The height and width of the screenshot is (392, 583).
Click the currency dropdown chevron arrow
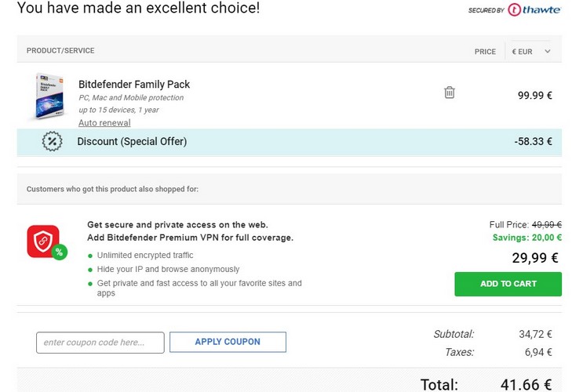coord(547,52)
